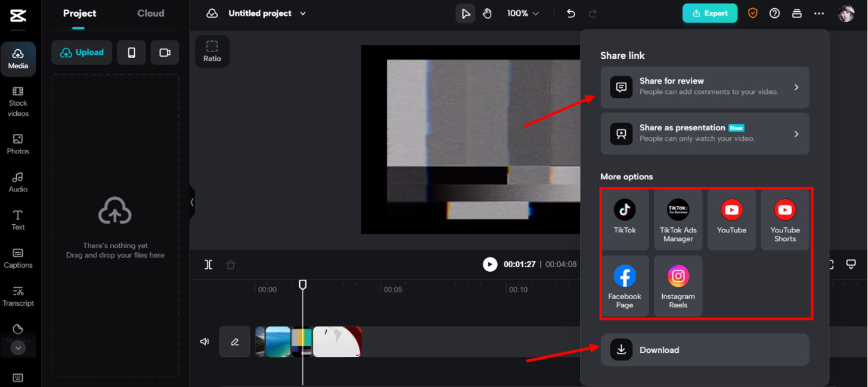Click the Upload button
The width and height of the screenshot is (868, 387).
click(x=82, y=53)
